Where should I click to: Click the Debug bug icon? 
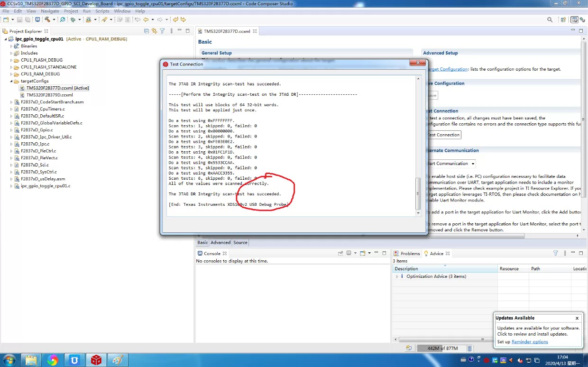73,19
